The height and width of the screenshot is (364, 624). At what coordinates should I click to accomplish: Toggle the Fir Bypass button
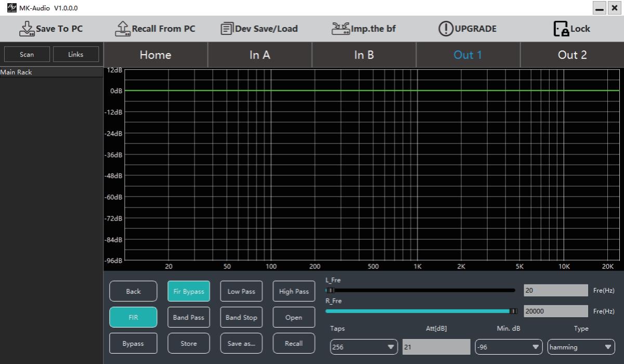tap(188, 291)
